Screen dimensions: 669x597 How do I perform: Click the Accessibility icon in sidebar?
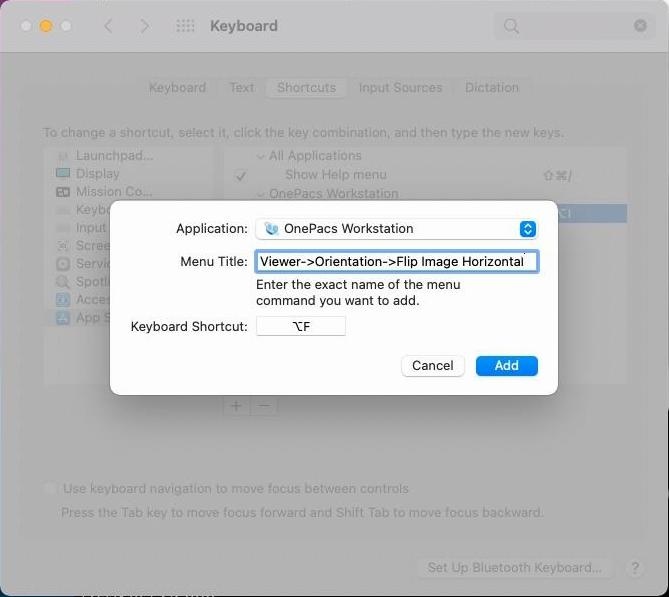click(x=63, y=300)
